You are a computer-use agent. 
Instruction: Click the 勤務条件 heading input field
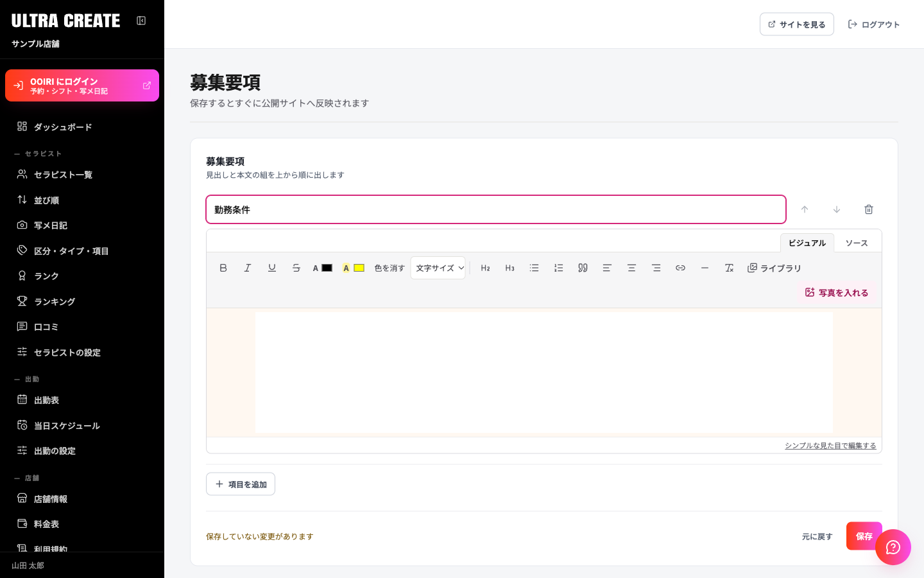(496, 209)
